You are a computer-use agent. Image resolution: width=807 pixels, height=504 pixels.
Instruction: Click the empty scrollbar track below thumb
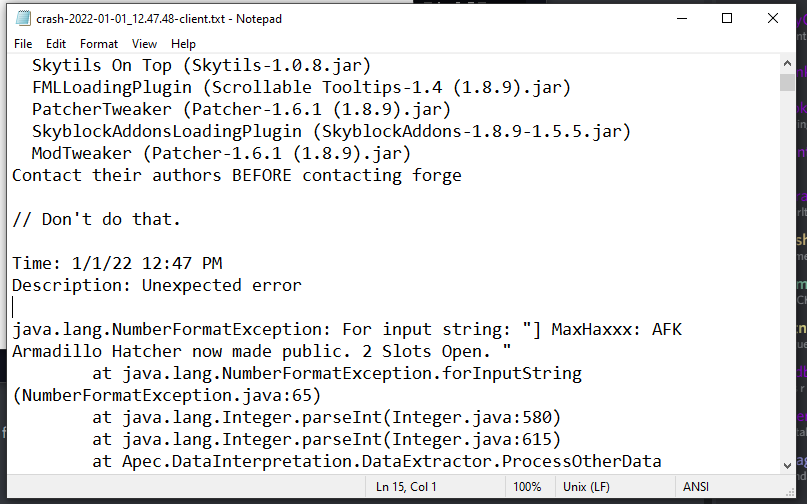(787, 273)
